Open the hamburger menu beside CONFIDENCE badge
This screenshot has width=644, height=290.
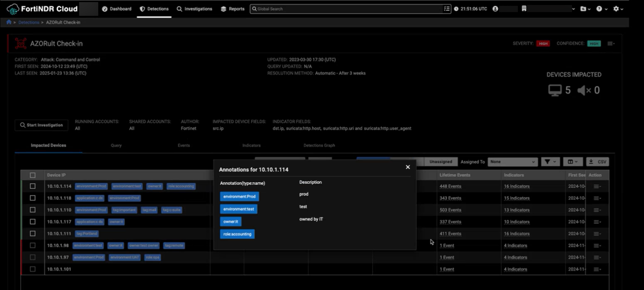click(x=610, y=43)
